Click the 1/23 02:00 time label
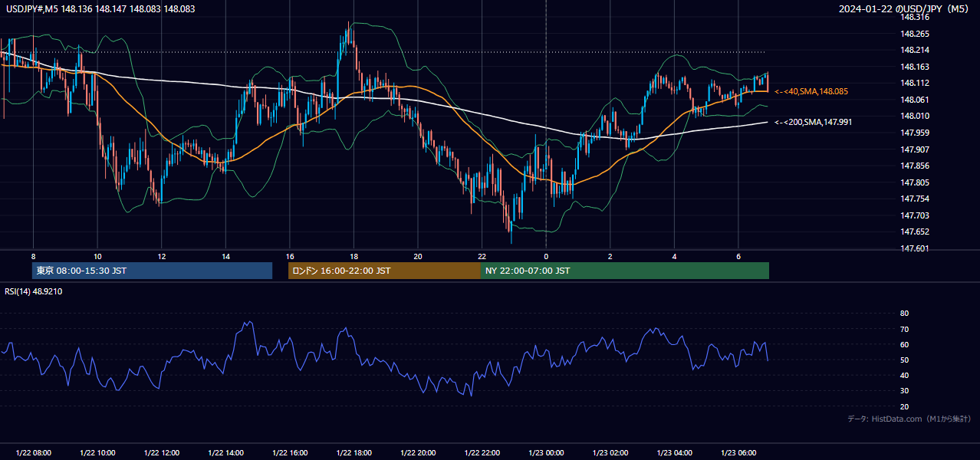 (610, 453)
